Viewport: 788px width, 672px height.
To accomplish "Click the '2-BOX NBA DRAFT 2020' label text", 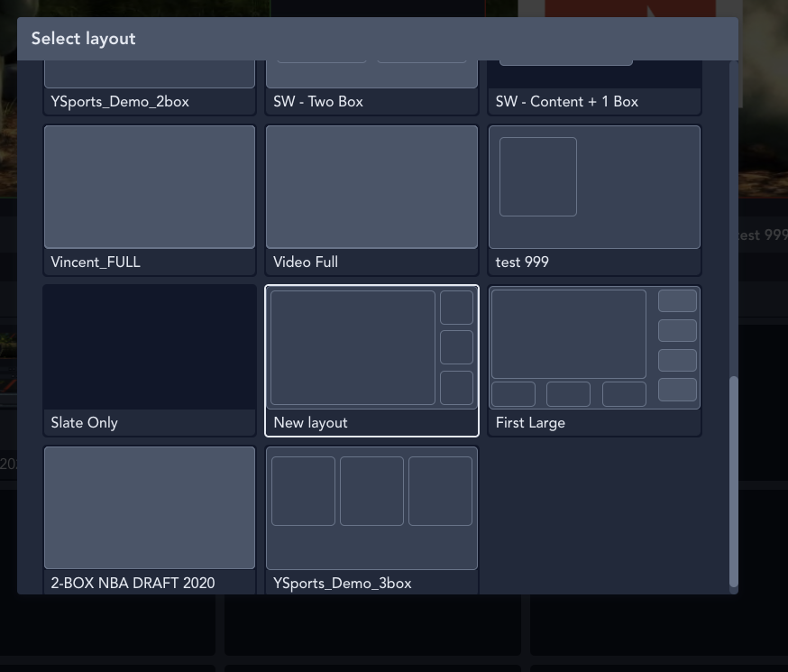I will tap(133, 583).
